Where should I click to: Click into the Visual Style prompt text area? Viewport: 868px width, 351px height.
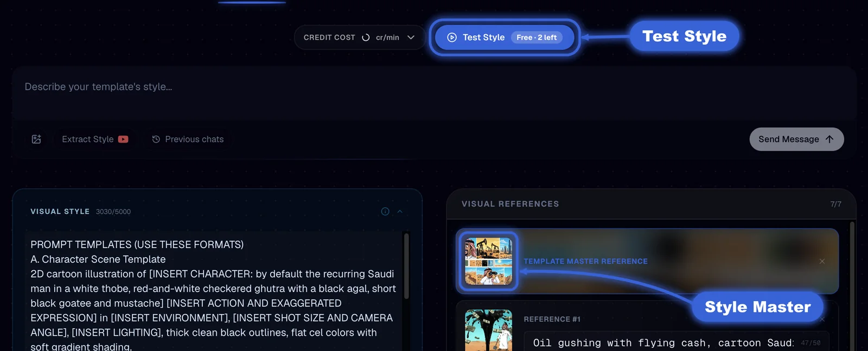click(214, 292)
